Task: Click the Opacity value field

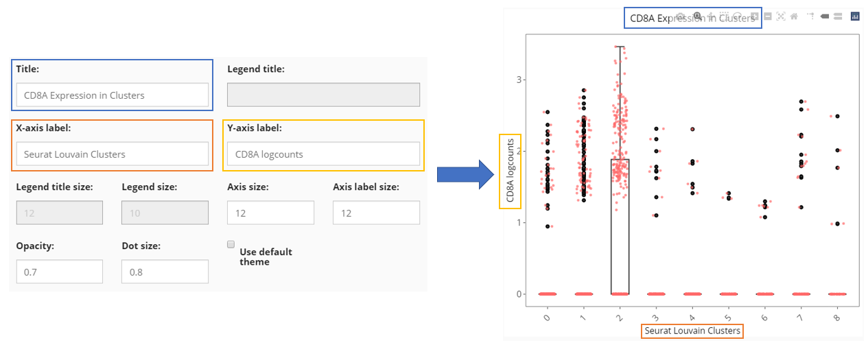Action: pos(59,272)
